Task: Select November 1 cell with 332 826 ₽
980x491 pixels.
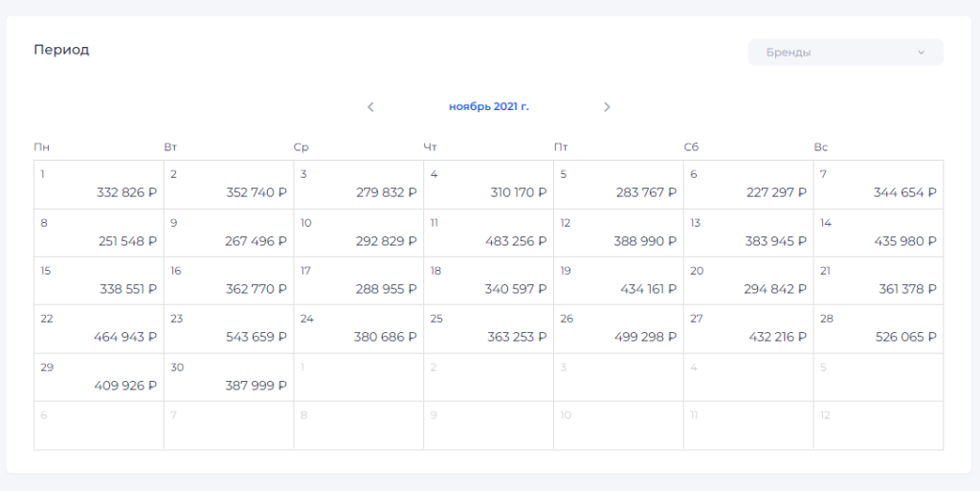Action: tap(99, 185)
